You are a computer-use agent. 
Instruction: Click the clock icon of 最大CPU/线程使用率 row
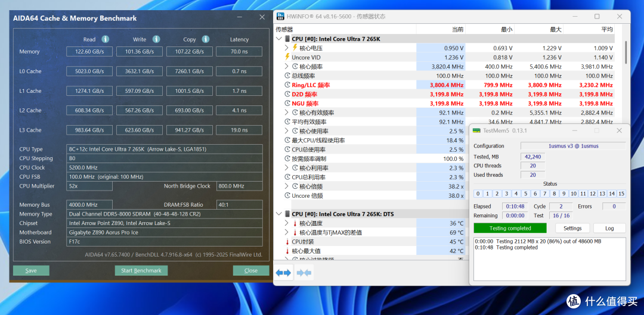pos(287,141)
